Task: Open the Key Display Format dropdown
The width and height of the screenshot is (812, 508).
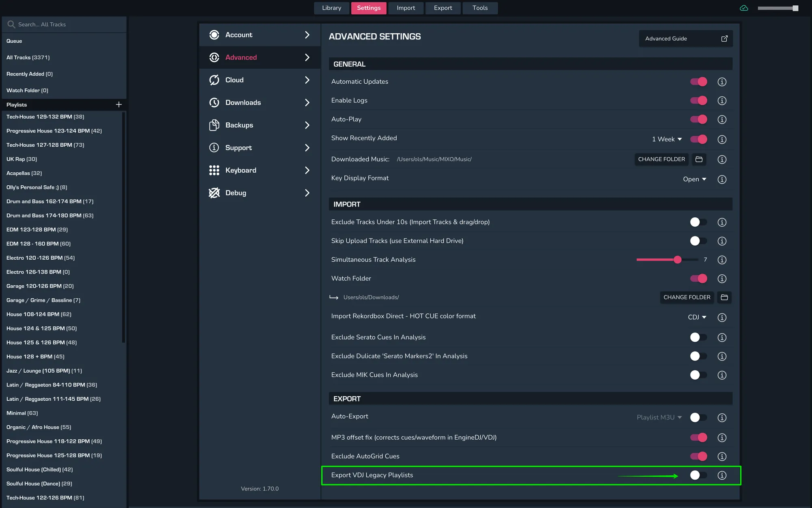Action: [x=695, y=179]
